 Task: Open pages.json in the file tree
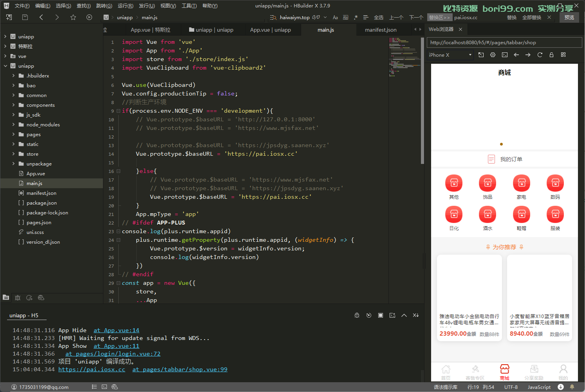click(39, 222)
